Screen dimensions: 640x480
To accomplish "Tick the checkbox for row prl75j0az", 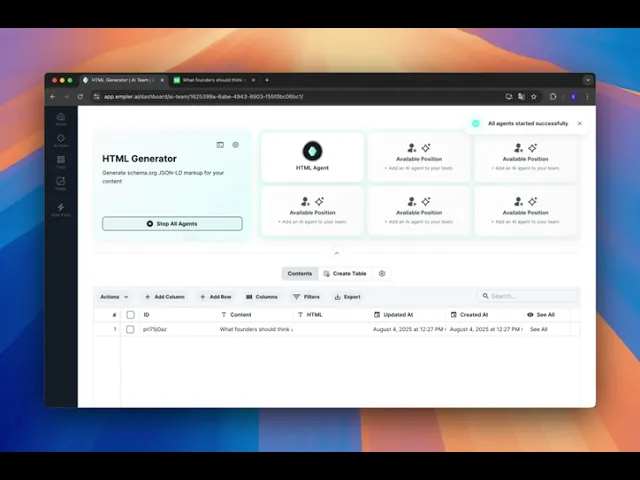I will pyautogui.click(x=130, y=329).
